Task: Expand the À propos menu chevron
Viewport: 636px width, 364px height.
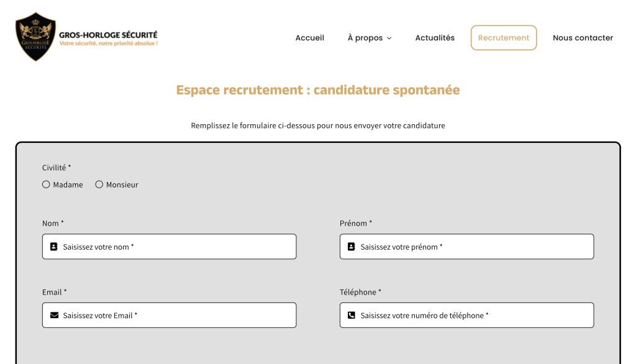Action: tap(389, 39)
